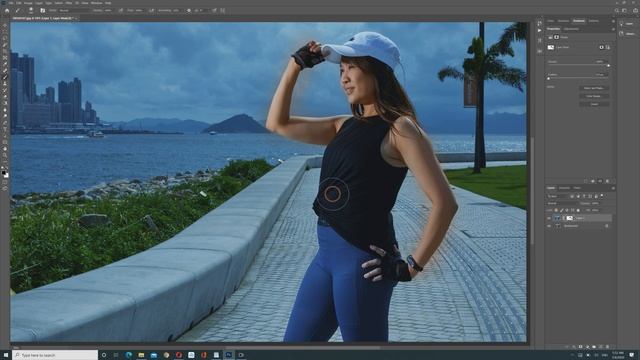Select the Lasso tool

[x=5, y=38]
